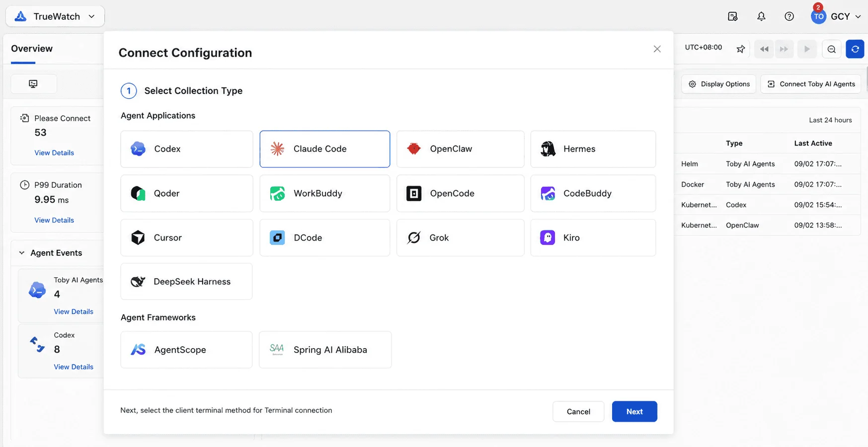This screenshot has height=447, width=868.
Task: Pick the OpenCode agent card
Action: point(460,193)
